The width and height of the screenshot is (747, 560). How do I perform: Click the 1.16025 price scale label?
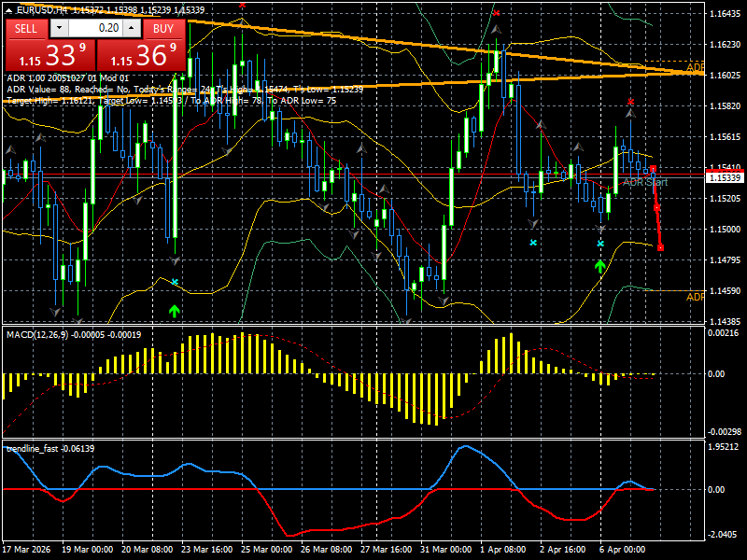[x=726, y=76]
